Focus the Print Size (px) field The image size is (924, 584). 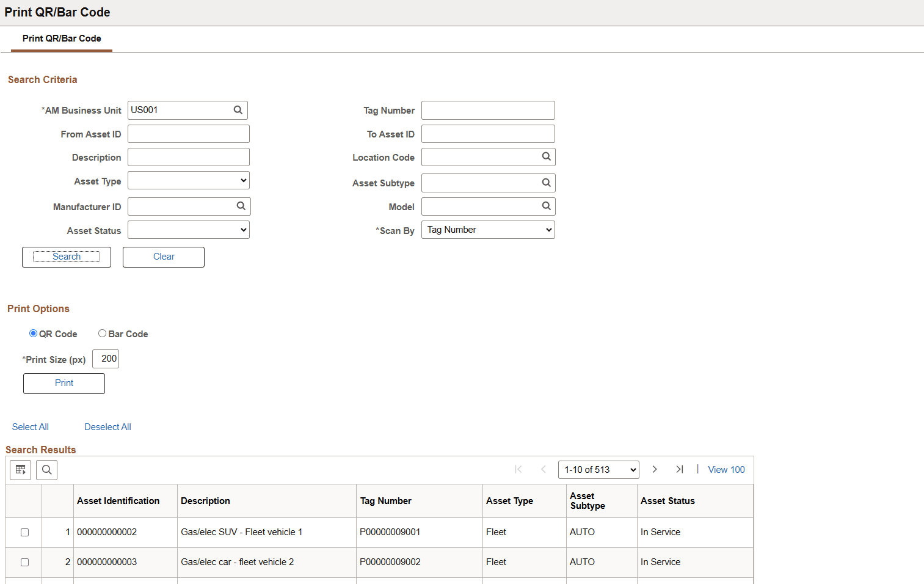(106, 359)
